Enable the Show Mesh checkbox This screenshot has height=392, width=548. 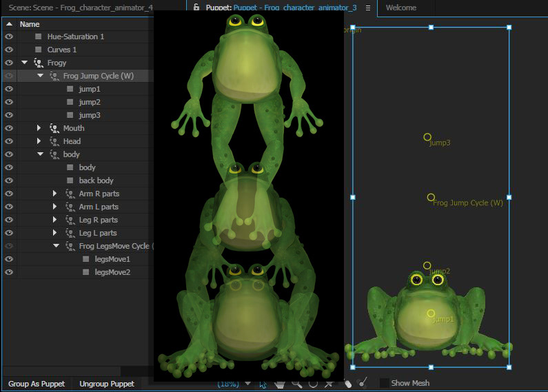coord(384,383)
